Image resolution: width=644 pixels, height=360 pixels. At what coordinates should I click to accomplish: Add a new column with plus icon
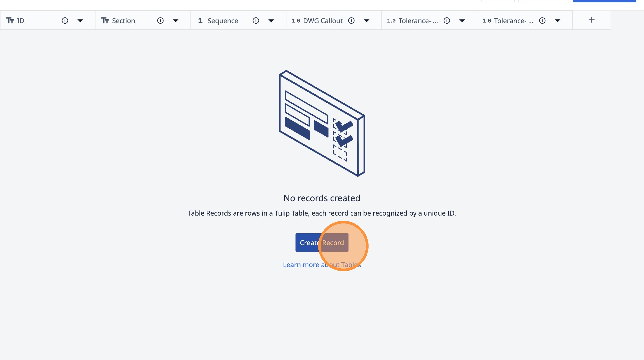pos(591,20)
